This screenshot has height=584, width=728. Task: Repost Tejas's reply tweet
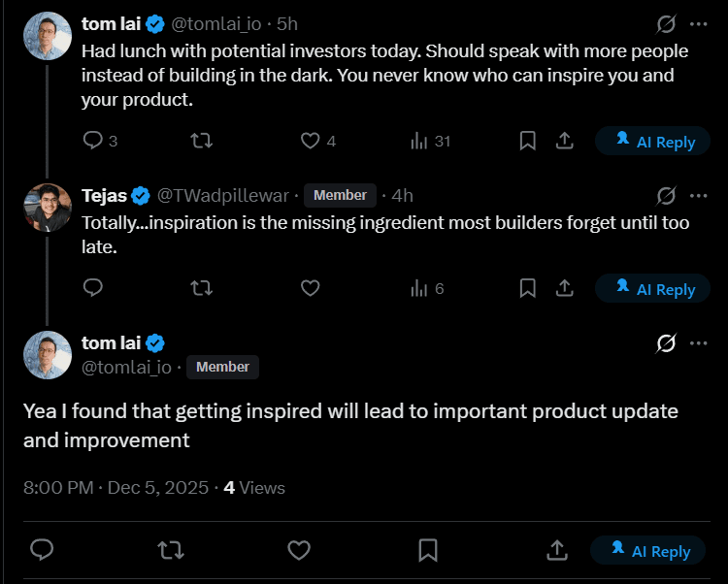tap(201, 288)
